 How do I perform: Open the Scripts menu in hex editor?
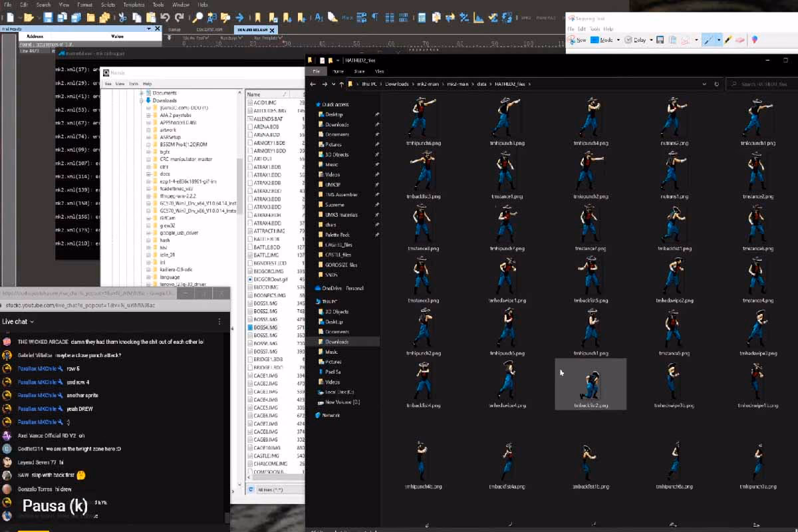coord(108,4)
